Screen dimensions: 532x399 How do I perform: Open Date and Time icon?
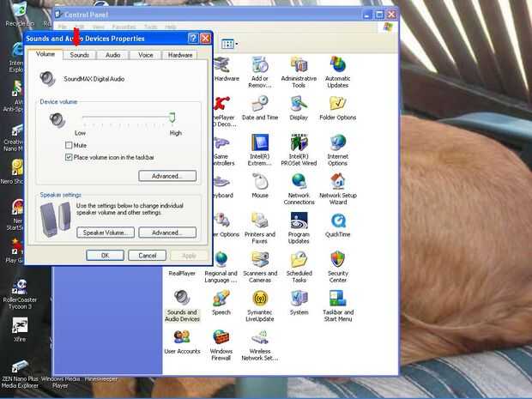260,108
